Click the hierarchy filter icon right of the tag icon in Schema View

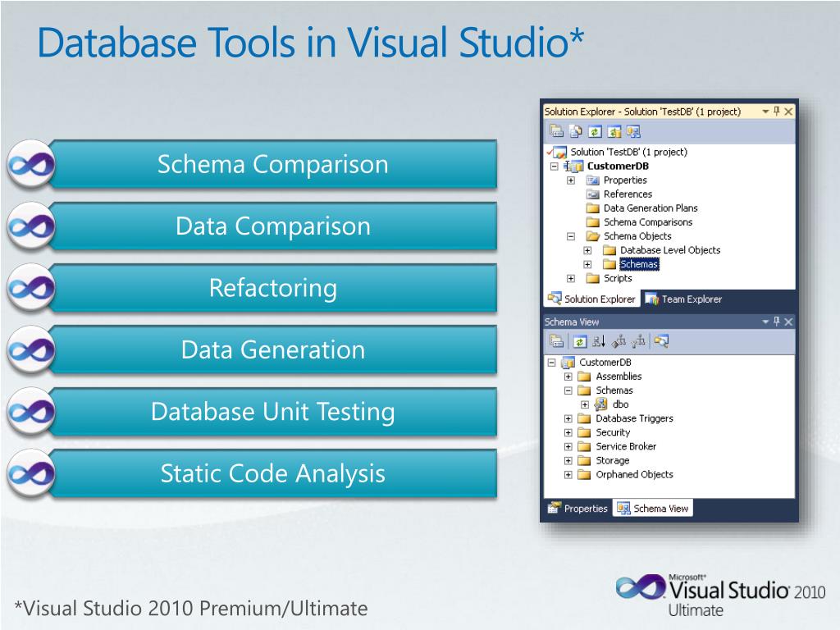[x=638, y=341]
